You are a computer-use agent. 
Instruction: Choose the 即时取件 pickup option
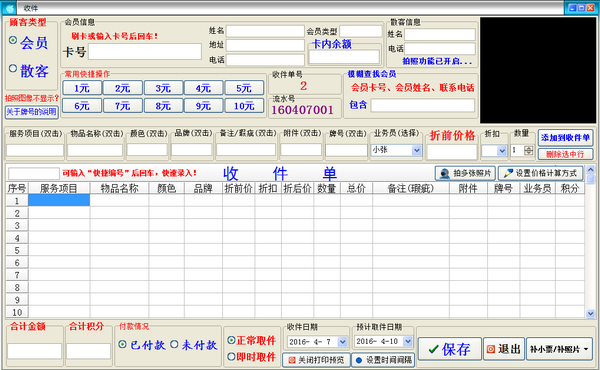click(x=231, y=357)
